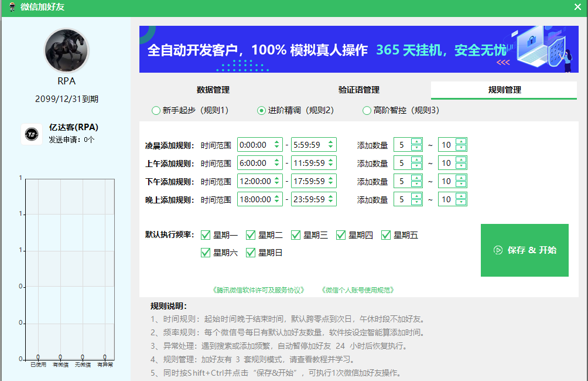Decrease 下午 end time with down arrow

click(x=331, y=183)
